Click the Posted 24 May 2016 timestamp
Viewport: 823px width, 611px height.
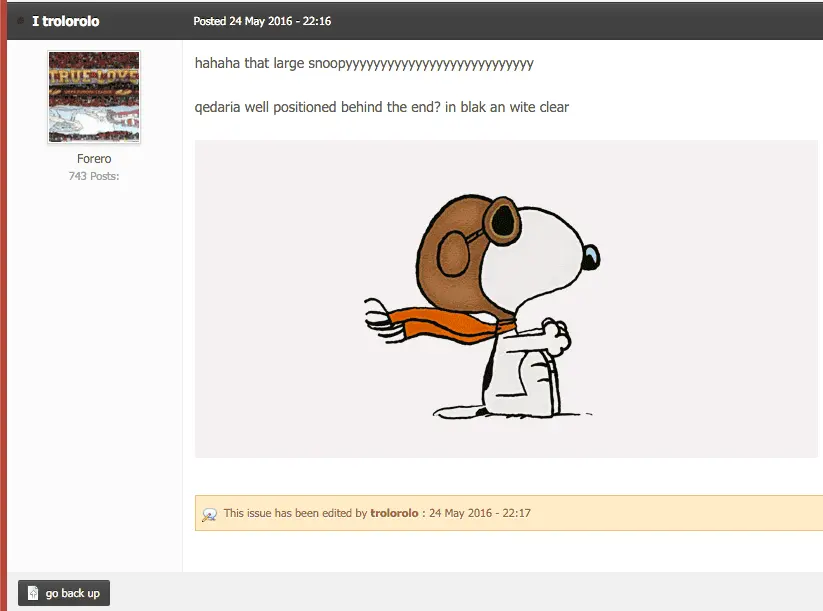(262, 21)
